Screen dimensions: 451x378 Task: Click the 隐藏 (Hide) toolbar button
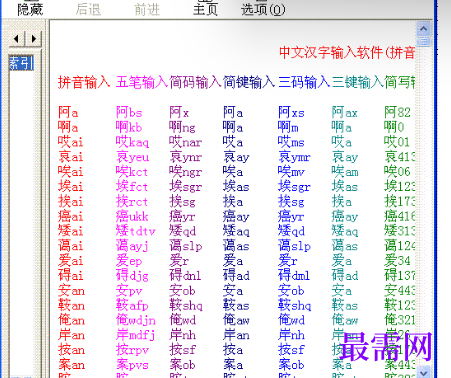tap(30, 9)
